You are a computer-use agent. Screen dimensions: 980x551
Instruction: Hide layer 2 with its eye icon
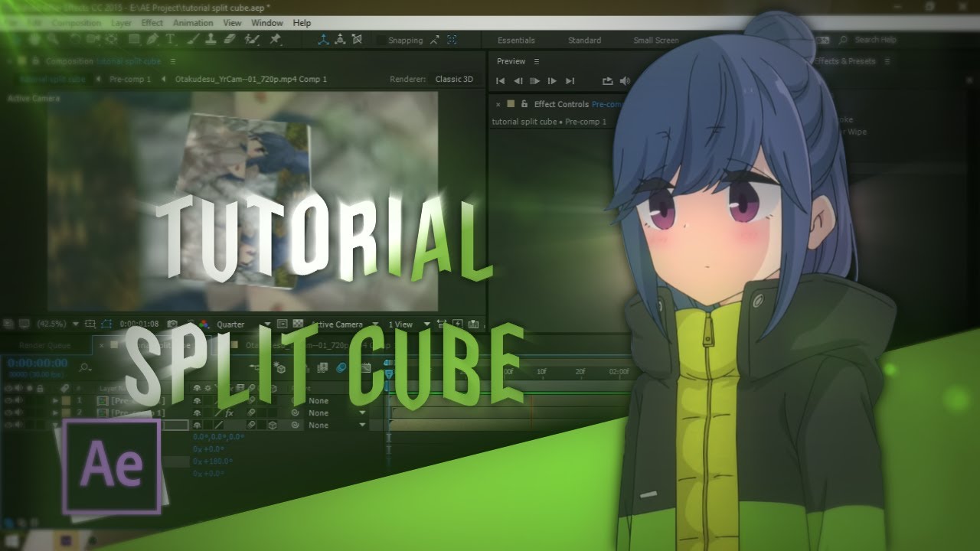point(8,412)
